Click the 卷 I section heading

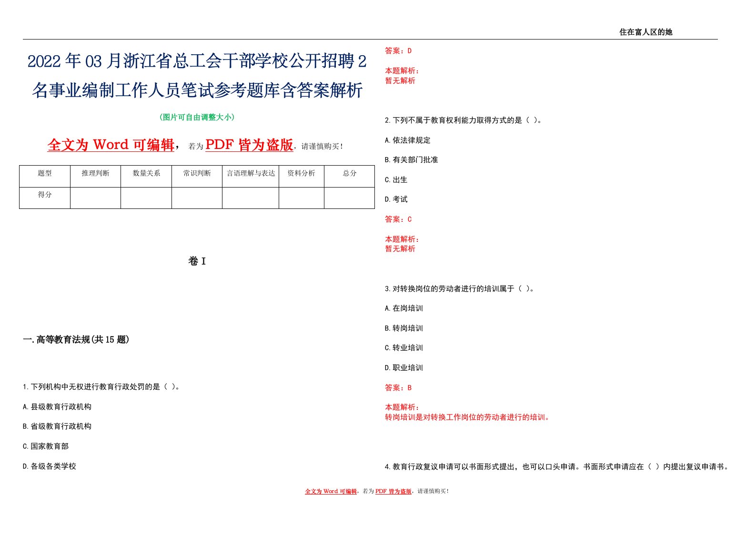(197, 261)
